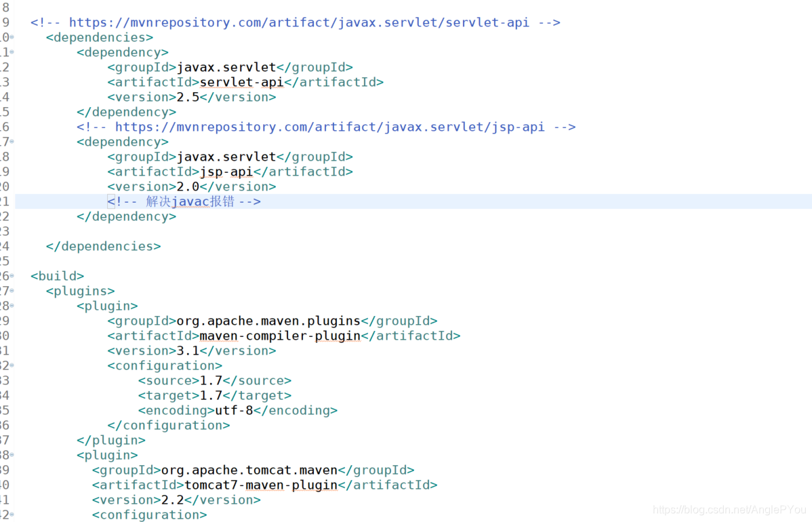Image resolution: width=812 pixels, height=522 pixels.
Task: Collapse the last configuration fold marker
Action: coord(12,515)
